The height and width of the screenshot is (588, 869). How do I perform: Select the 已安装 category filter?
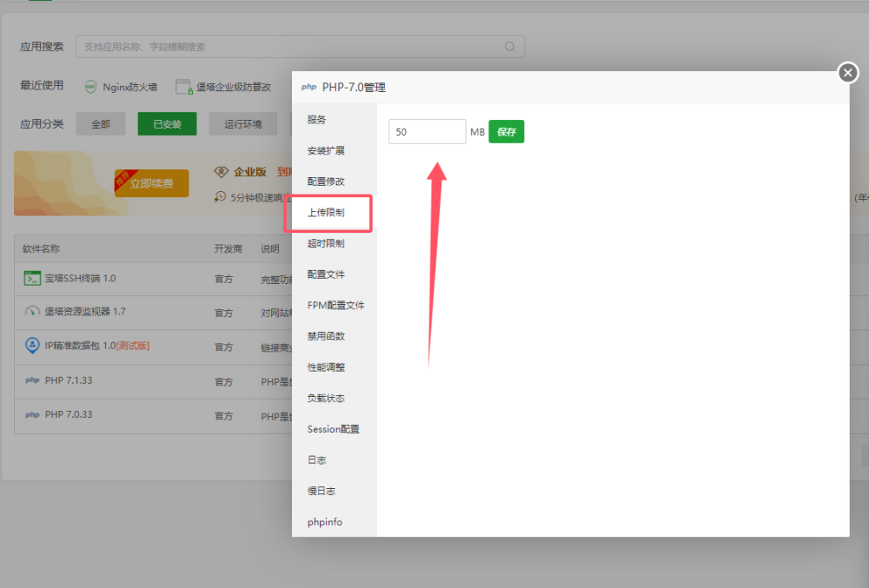167,124
